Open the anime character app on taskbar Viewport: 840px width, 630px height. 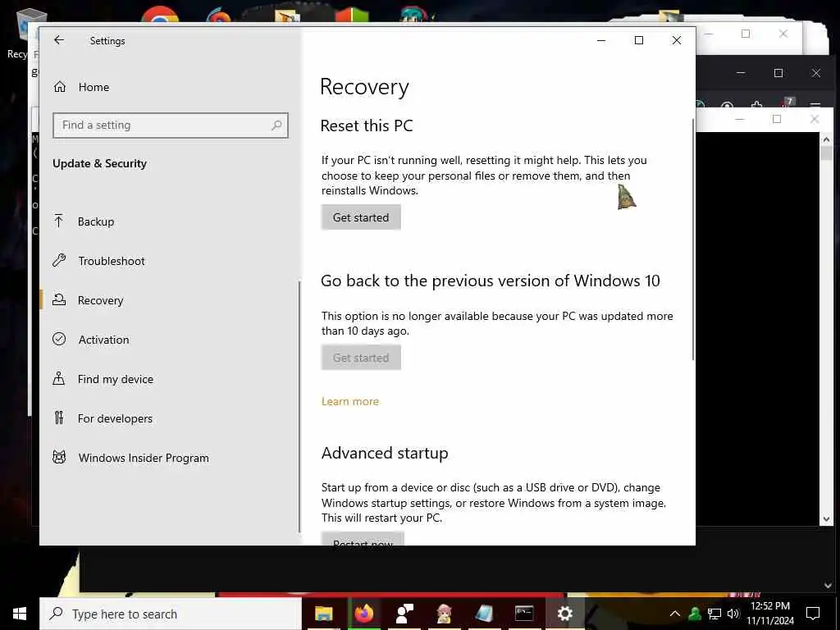point(444,614)
